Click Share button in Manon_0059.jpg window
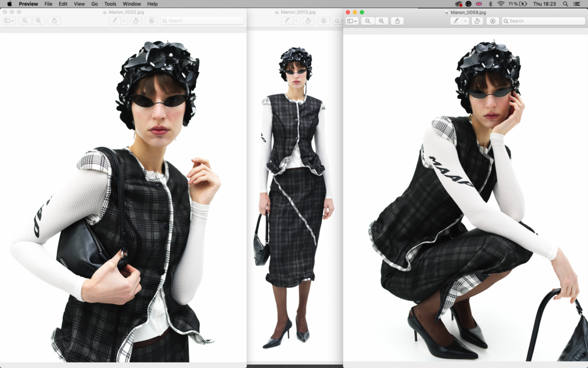 click(397, 21)
